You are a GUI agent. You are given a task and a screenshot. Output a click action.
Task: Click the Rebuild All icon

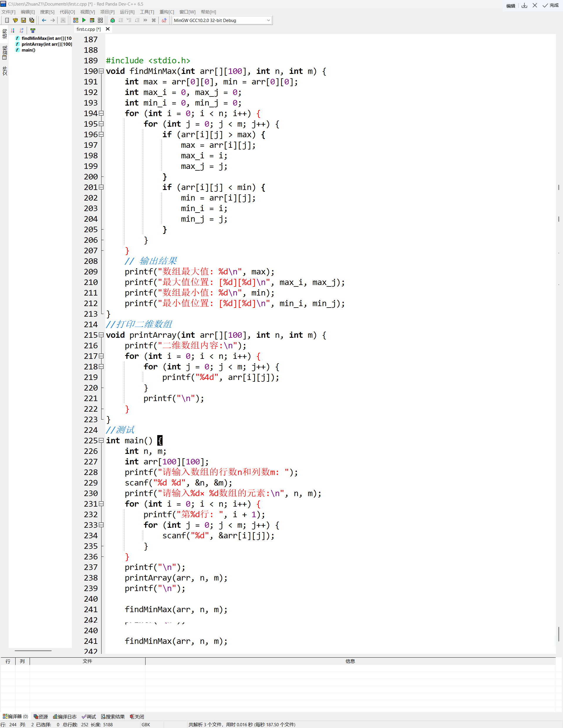coord(100,20)
